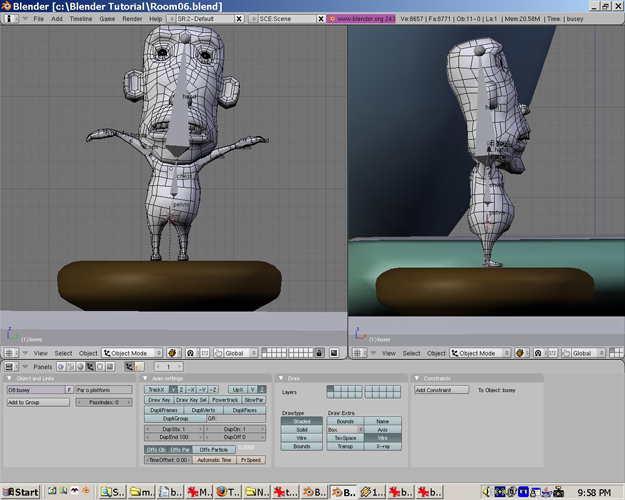
Task: Click the left viewport's window type icon
Action: (11, 353)
